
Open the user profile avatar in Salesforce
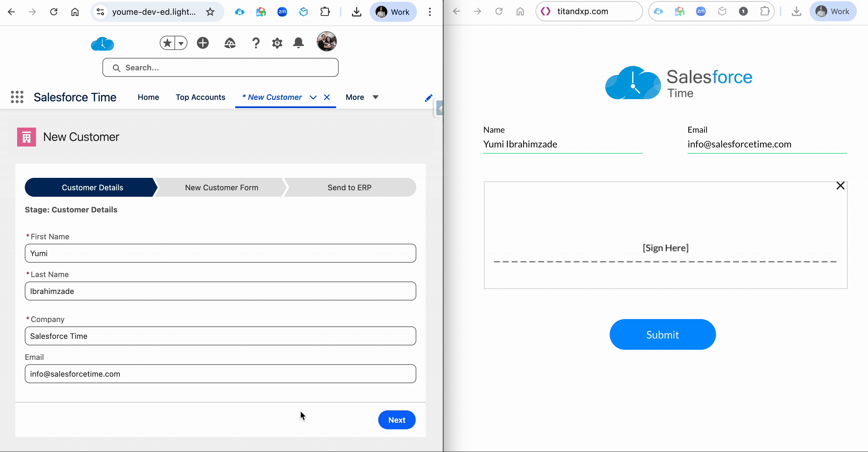pos(327,41)
